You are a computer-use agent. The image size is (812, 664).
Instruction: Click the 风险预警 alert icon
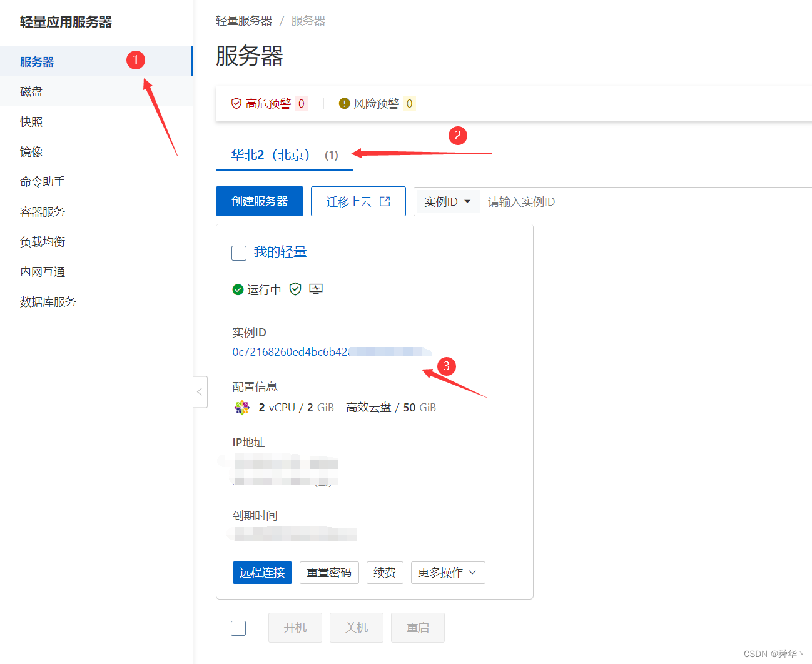343,103
